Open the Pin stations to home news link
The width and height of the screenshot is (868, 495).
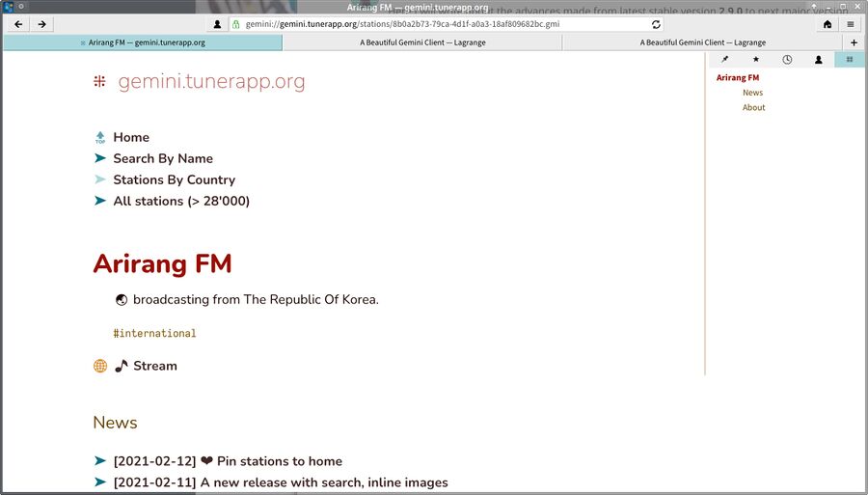(228, 461)
